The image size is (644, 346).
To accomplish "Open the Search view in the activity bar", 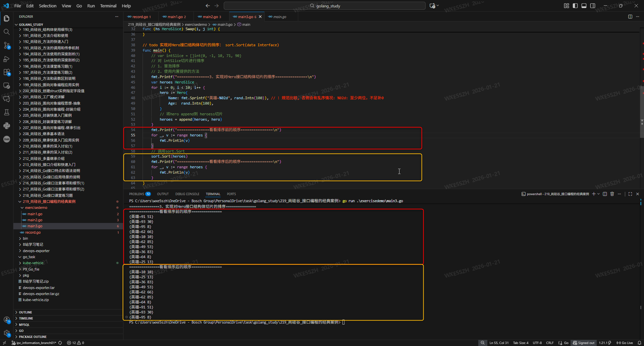I will pyautogui.click(x=6, y=32).
